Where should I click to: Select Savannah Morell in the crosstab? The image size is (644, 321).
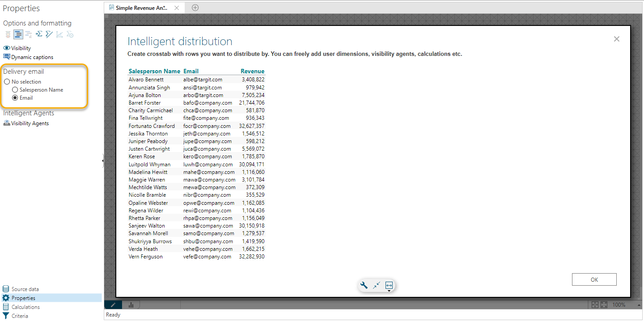coord(148,233)
